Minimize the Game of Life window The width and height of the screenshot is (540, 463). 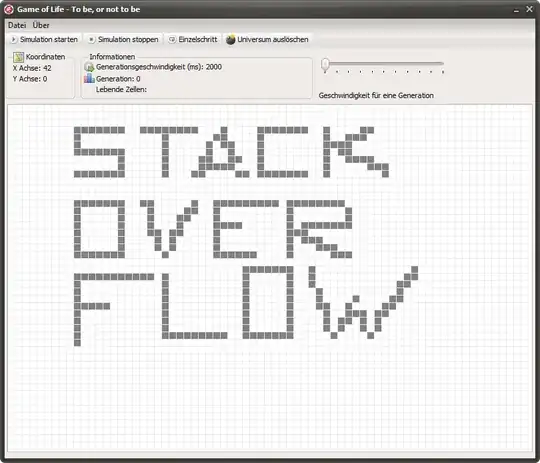[516, 10]
